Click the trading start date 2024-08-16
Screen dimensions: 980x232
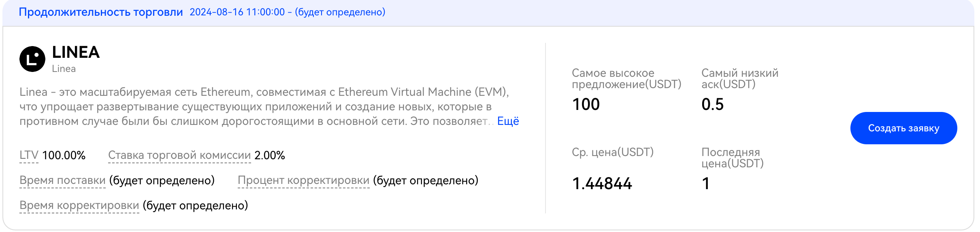(217, 12)
